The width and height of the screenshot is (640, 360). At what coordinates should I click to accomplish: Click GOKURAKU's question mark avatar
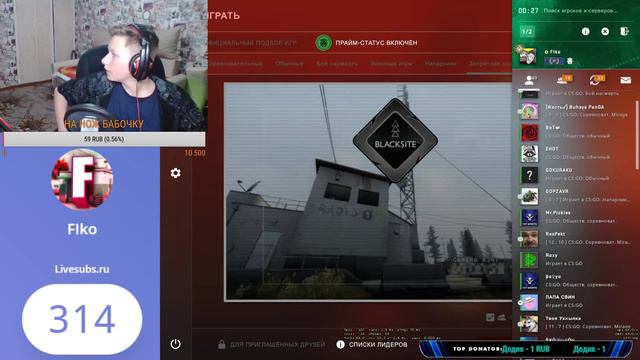pos(529,175)
